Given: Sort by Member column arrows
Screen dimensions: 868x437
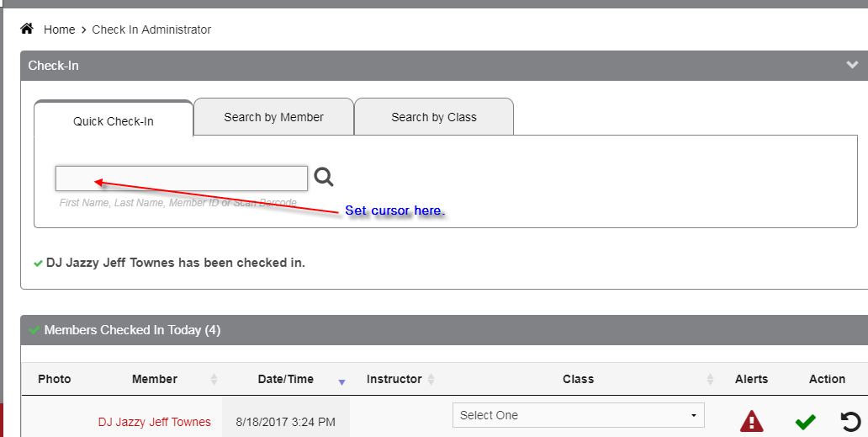Looking at the screenshot, I should [x=214, y=380].
